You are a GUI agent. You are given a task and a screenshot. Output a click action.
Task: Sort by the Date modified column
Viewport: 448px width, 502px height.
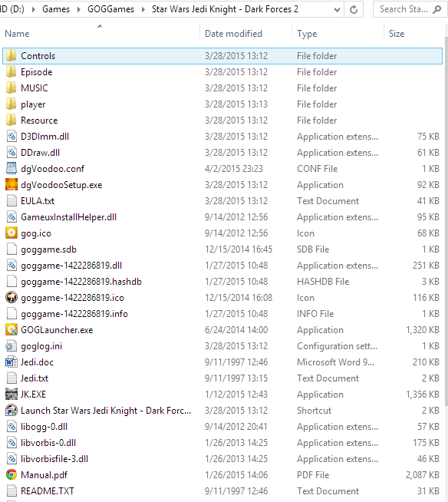click(x=233, y=34)
